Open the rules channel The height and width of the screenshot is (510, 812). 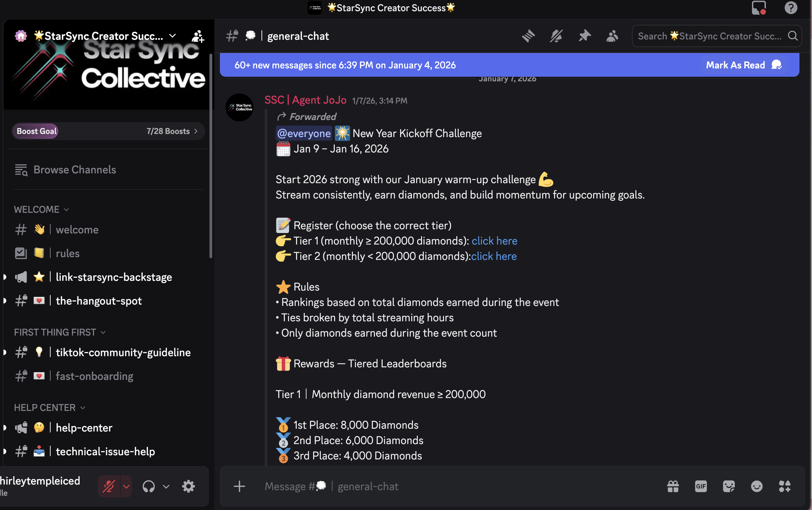pos(67,253)
